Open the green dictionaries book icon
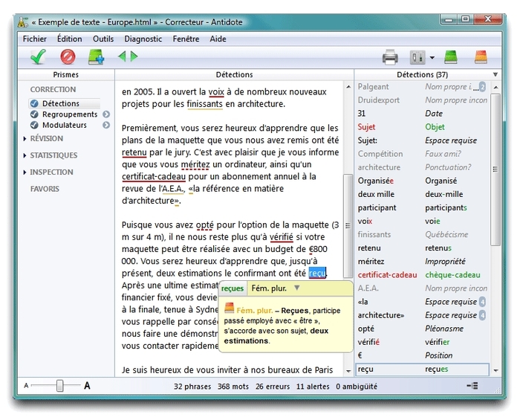The height and width of the screenshot is (420, 520). pos(450,56)
